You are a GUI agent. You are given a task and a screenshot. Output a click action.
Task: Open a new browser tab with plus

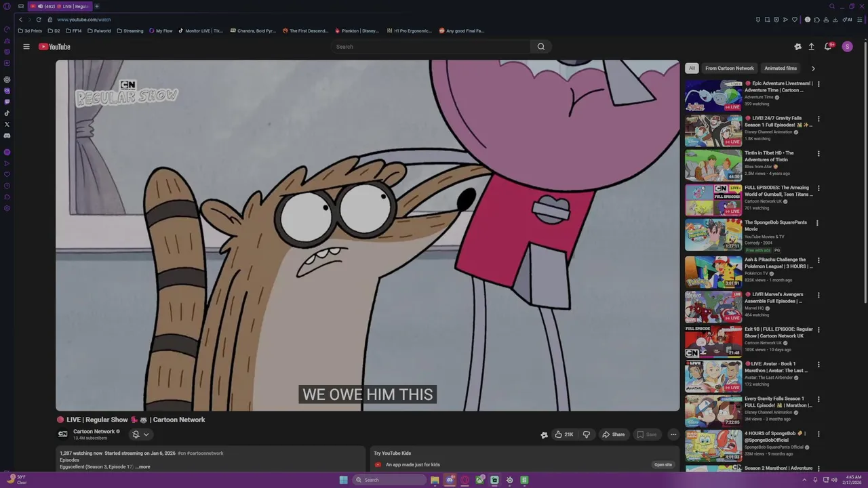point(97,6)
